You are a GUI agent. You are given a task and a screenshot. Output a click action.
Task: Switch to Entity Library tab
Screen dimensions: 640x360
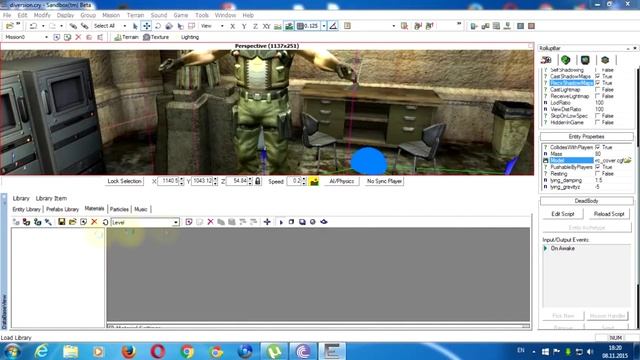point(27,209)
